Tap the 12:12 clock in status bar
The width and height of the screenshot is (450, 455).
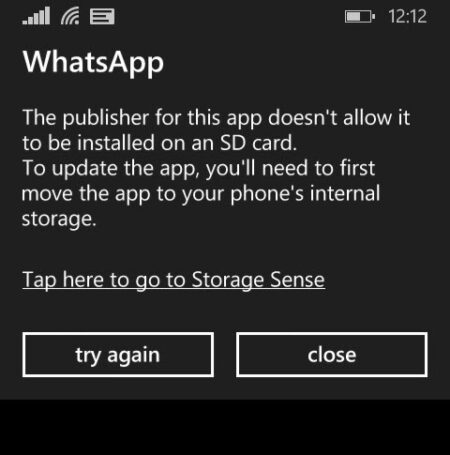pos(407,16)
